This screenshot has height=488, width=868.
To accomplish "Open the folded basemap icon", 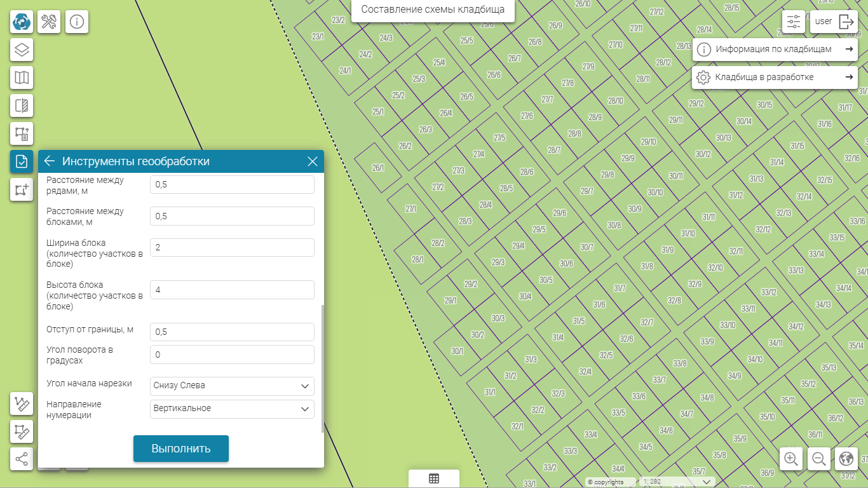I will tap(22, 78).
